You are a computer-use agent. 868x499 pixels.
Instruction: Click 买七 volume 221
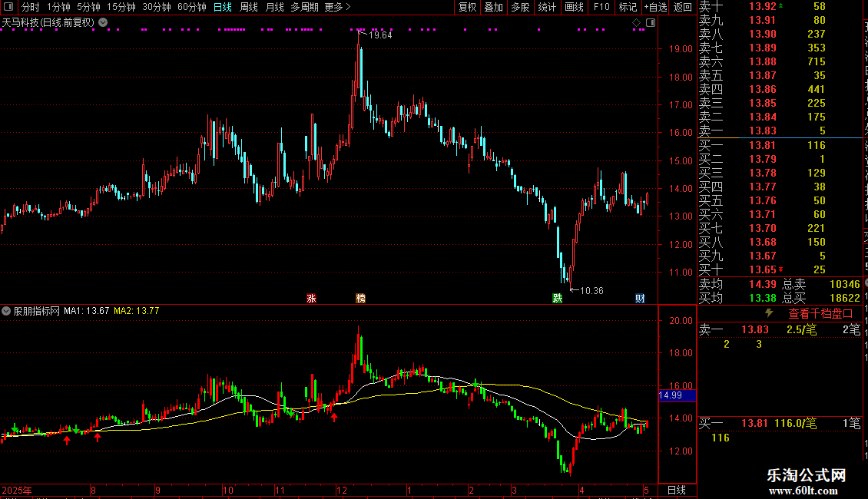816,228
